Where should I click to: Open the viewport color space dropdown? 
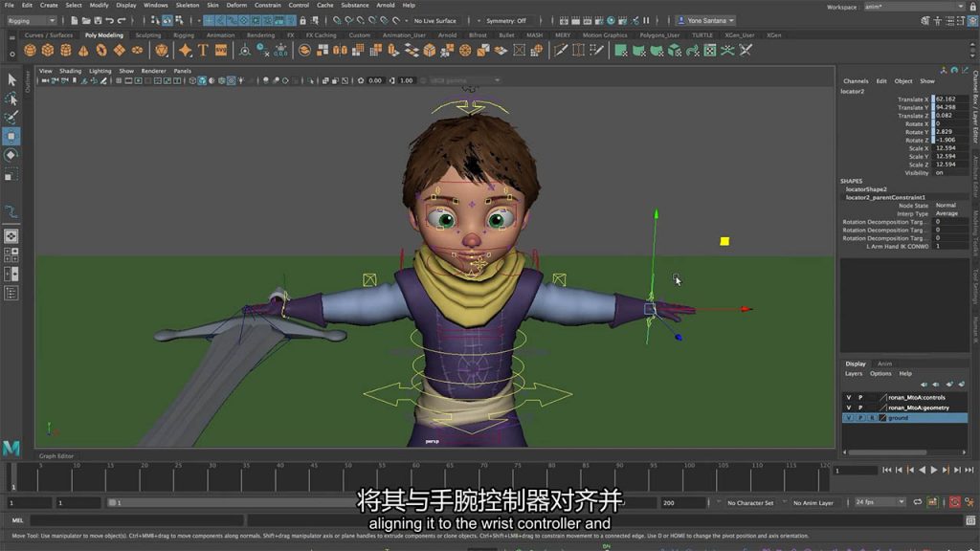[465, 80]
